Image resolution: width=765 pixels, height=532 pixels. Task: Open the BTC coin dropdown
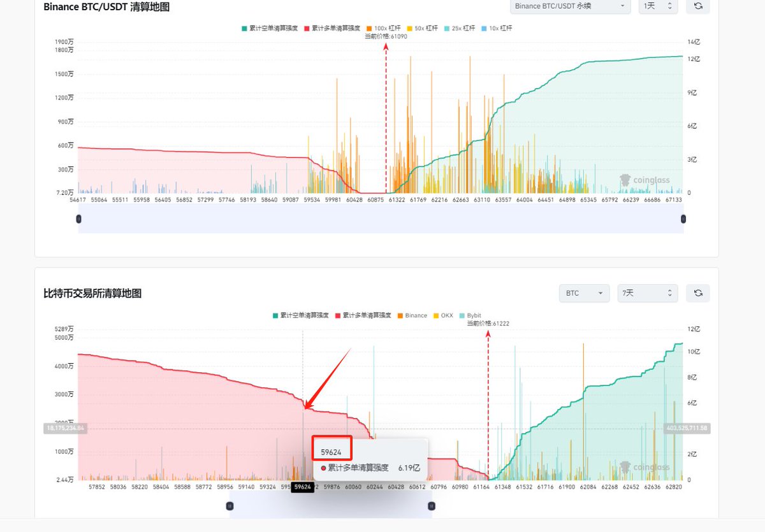(x=584, y=293)
